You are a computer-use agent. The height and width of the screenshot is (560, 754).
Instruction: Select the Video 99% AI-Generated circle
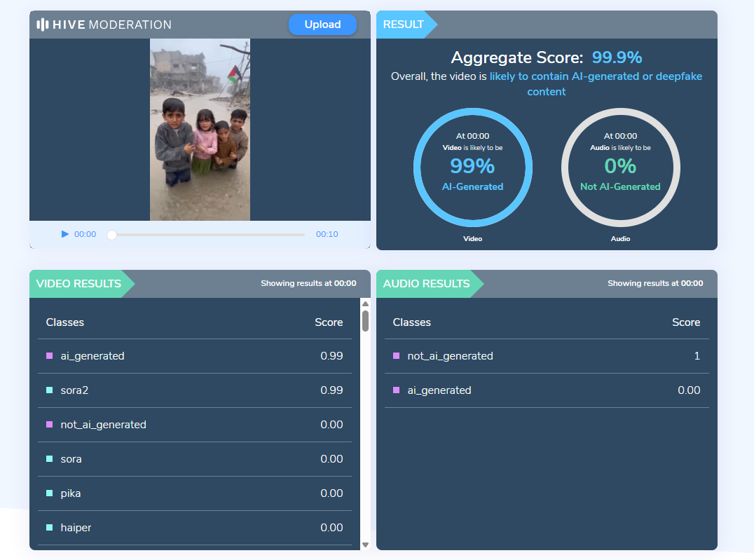point(472,167)
